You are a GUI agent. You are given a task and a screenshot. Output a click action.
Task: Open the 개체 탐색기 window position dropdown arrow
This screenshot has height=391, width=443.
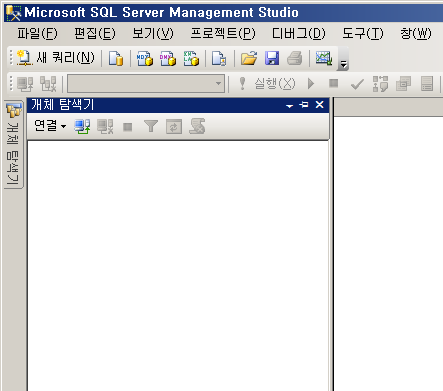pos(289,106)
